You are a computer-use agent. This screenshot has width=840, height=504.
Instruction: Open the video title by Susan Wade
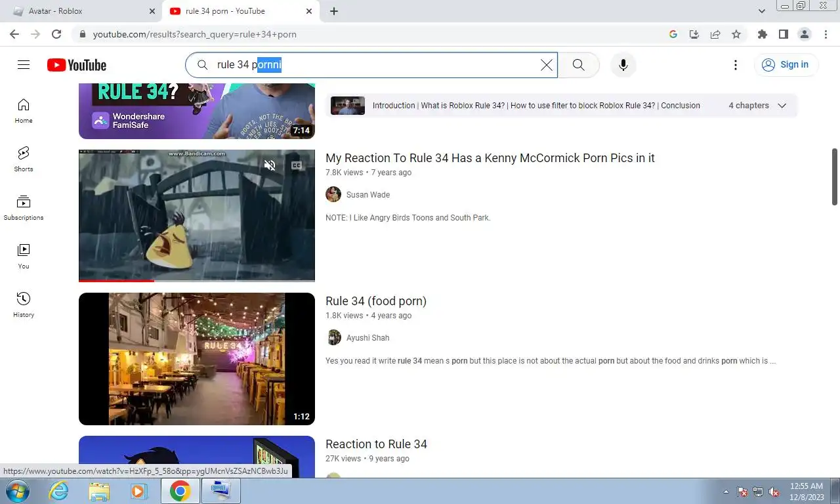(490, 158)
